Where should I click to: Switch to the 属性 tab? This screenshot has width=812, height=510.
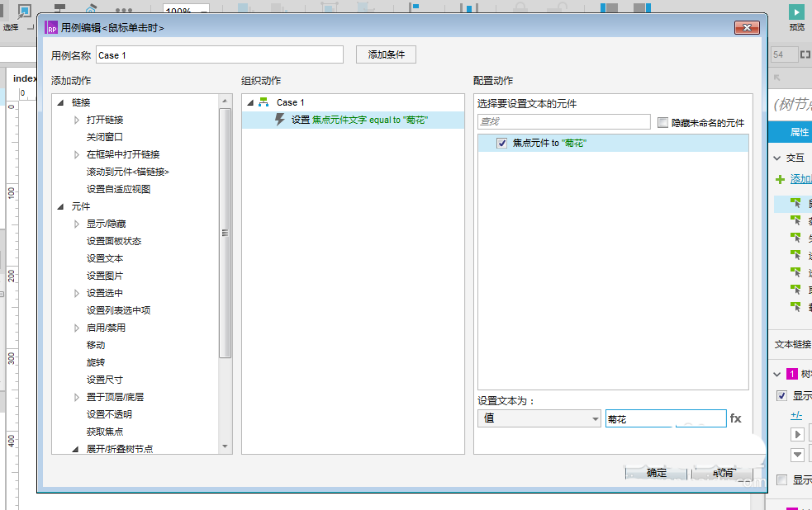799,132
